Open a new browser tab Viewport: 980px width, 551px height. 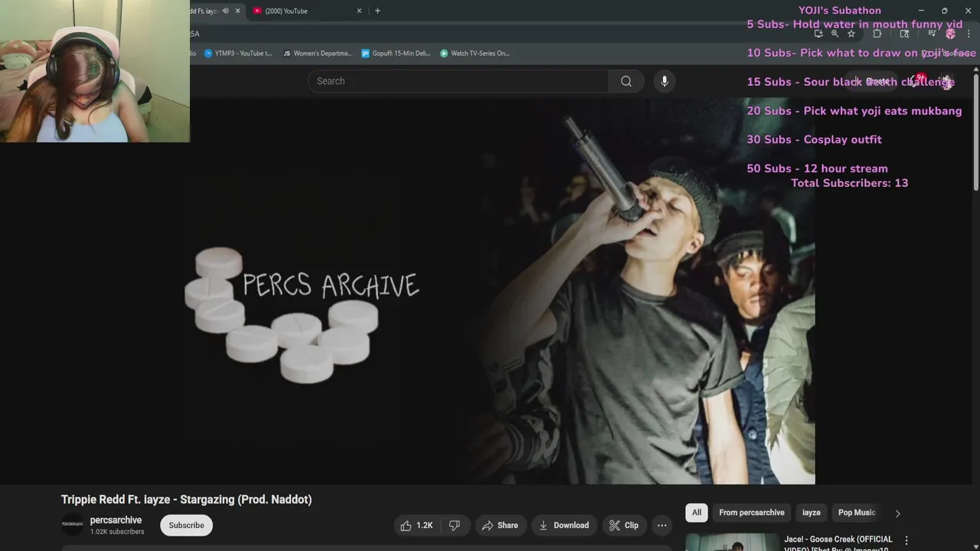pos(377,11)
